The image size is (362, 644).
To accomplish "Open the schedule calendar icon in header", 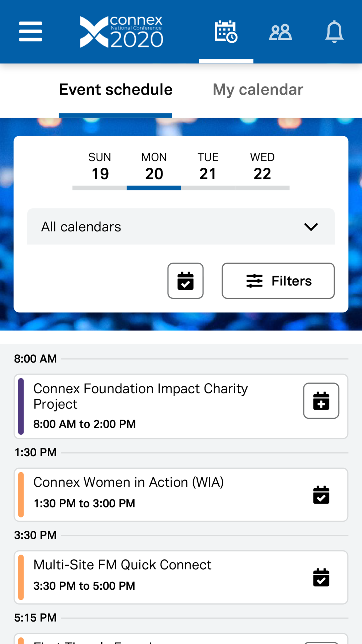I will point(226,32).
